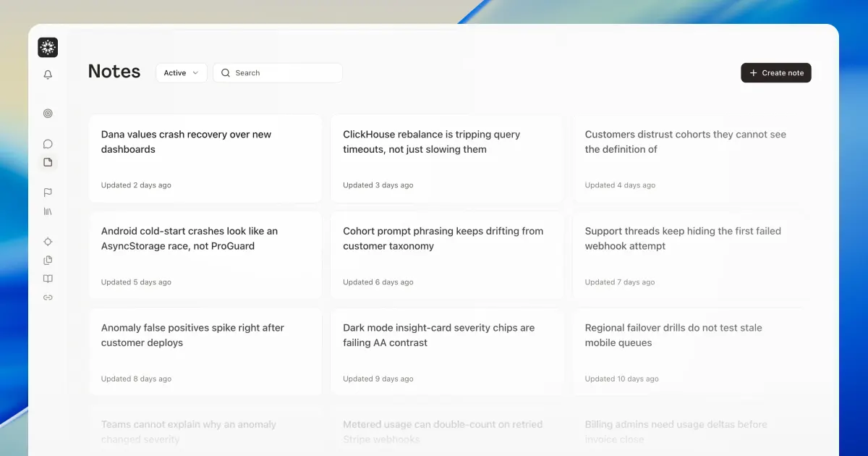Screen dimensions: 868x456
Task: Open note about dark mode severity chips contrast
Action: point(447,352)
